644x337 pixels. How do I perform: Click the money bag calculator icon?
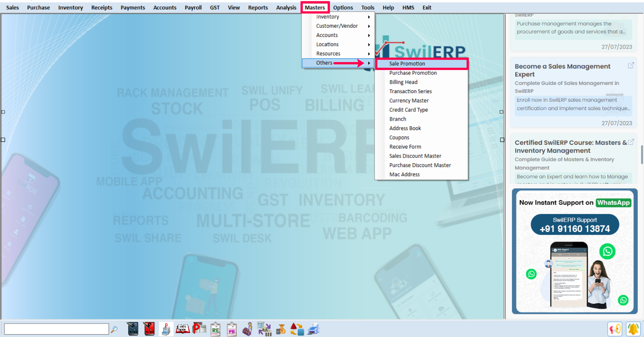281,329
